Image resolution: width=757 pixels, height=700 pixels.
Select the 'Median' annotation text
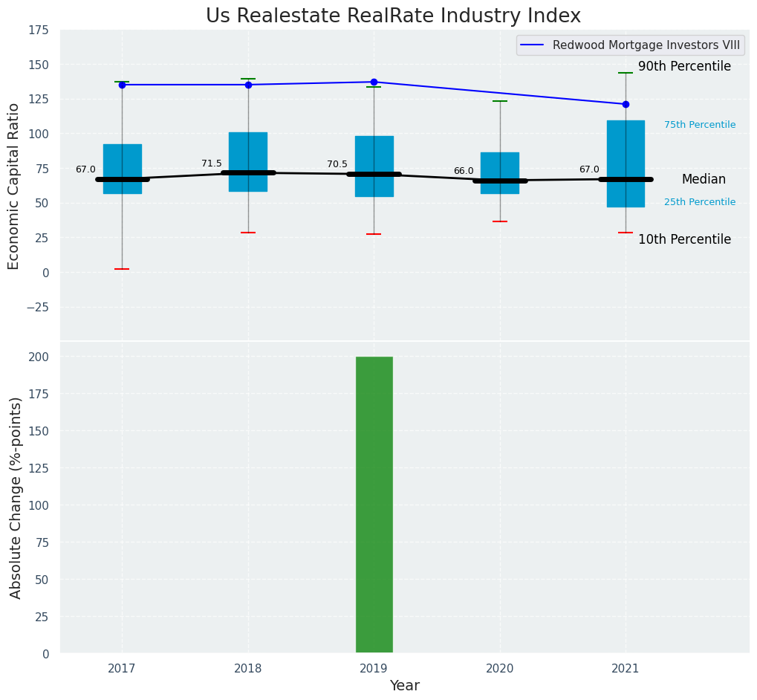click(704, 179)
